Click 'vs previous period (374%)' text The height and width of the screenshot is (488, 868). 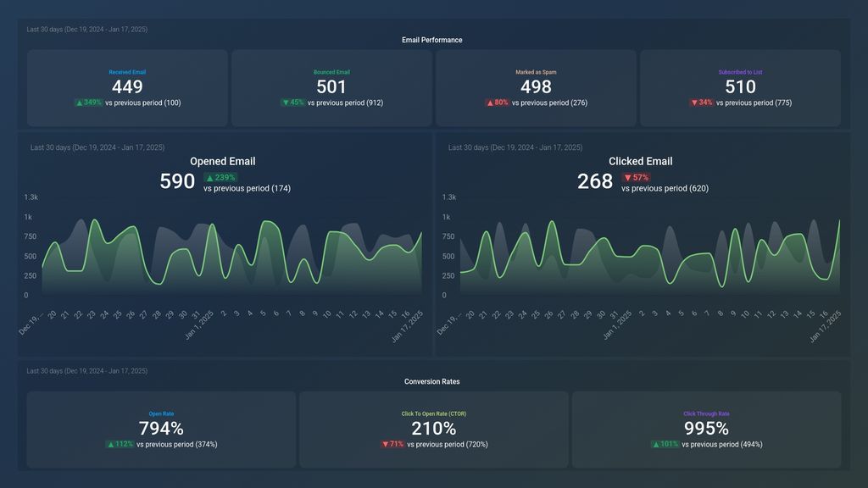coord(177,445)
